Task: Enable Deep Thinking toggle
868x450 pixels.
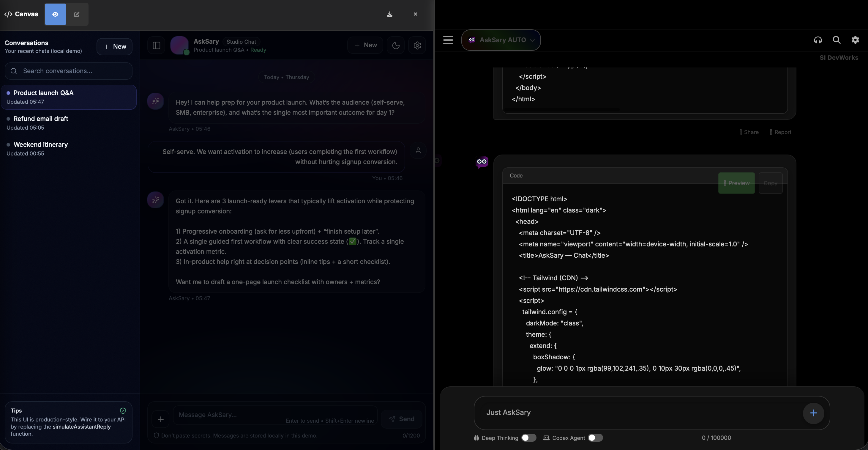Action: click(528, 438)
